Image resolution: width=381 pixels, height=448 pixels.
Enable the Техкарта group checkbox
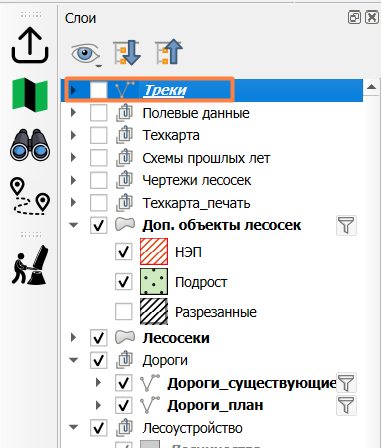click(x=99, y=135)
